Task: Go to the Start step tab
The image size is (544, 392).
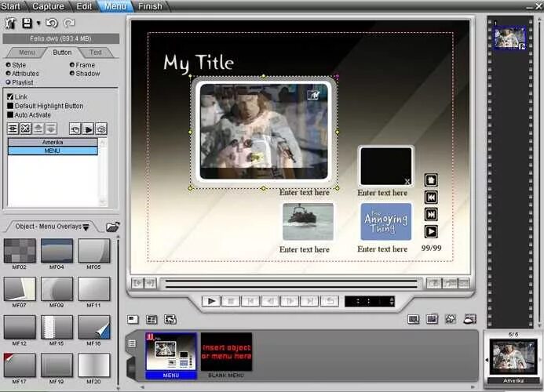Action: (x=10, y=6)
